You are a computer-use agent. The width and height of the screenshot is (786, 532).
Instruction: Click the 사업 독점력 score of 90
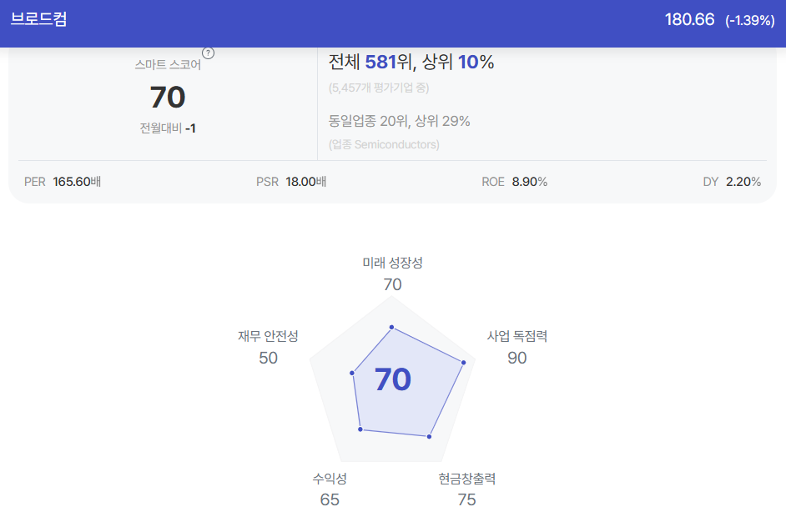516,358
